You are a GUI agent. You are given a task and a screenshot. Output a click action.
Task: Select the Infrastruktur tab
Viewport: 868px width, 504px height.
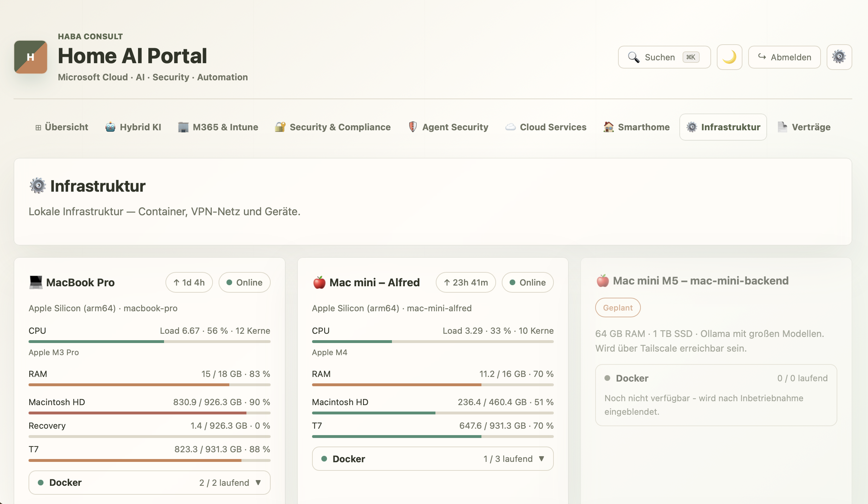[723, 127]
